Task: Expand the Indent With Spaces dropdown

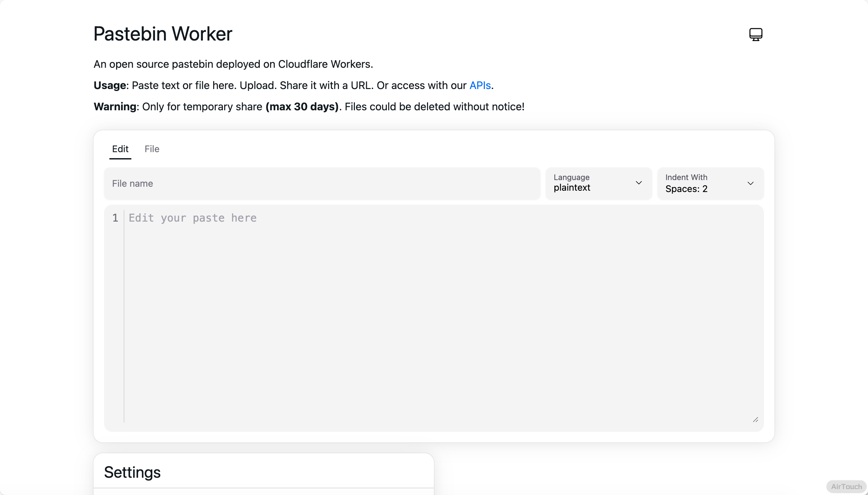Action: [710, 184]
